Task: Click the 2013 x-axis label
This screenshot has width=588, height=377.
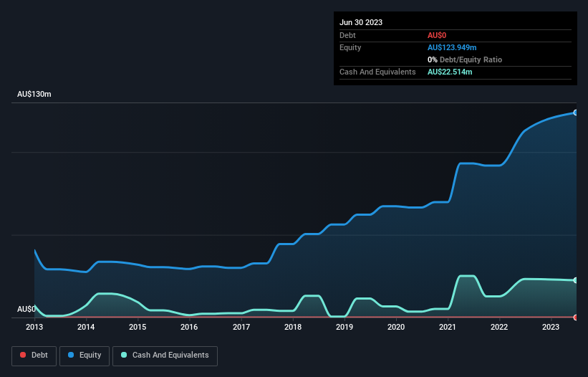Action: click(34, 327)
